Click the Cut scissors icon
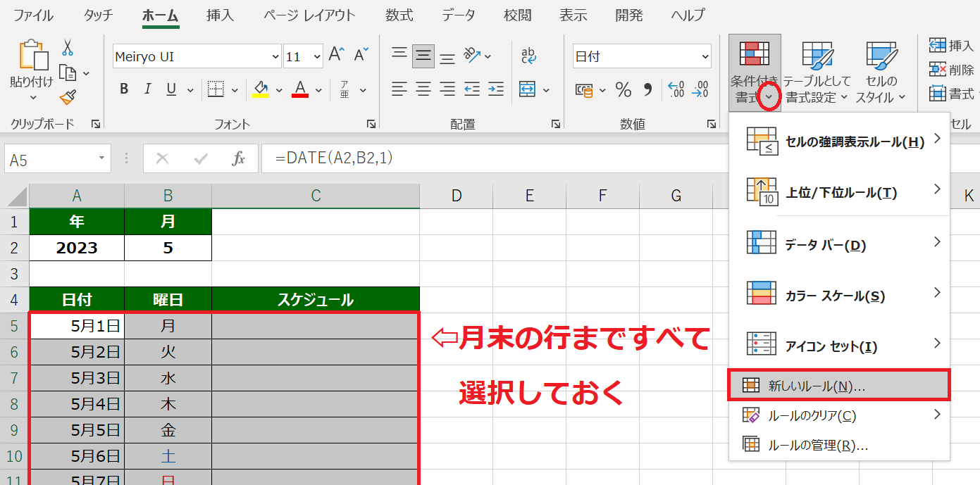980x485 pixels. (x=68, y=48)
